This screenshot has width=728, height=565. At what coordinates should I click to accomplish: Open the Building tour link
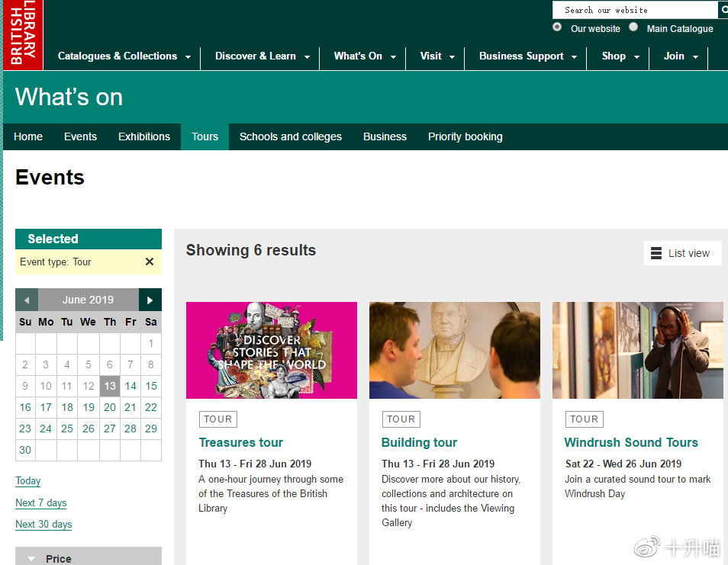pyautogui.click(x=419, y=442)
